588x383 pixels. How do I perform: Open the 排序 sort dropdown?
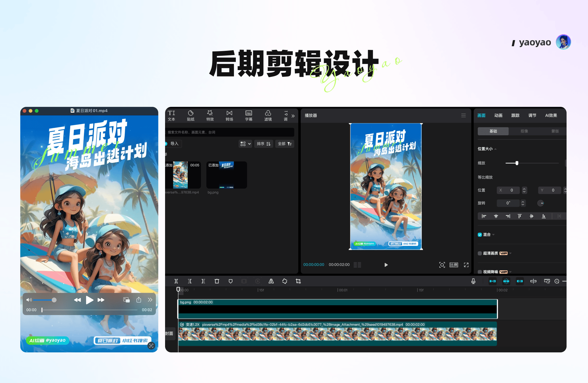pyautogui.click(x=264, y=144)
